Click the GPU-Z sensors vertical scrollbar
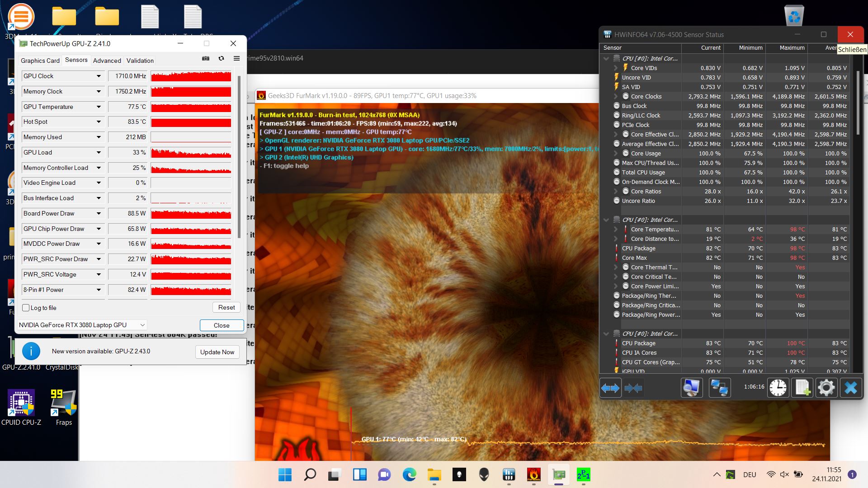 click(x=239, y=157)
